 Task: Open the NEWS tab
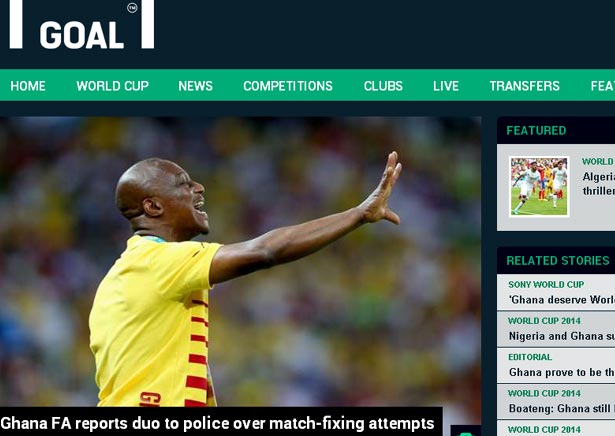point(195,86)
